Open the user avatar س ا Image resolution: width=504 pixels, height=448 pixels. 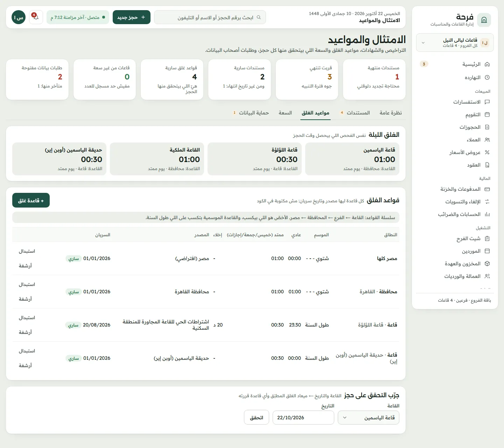(x=19, y=17)
